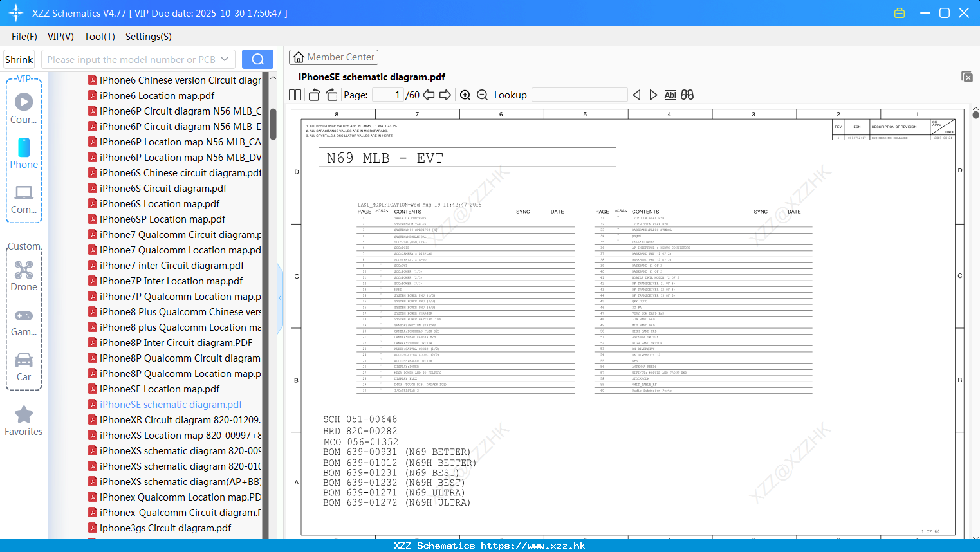Open the model number dropdown
The image size is (980, 552).
[225, 59]
